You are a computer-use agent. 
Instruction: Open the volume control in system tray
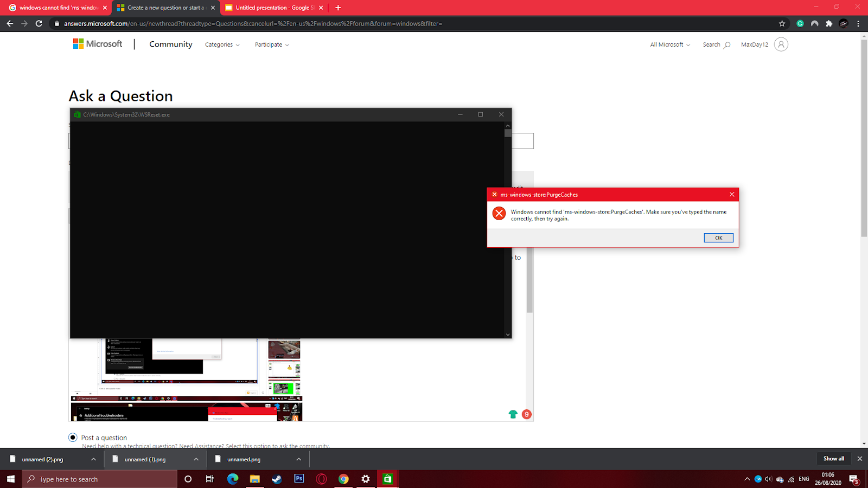click(768, 479)
